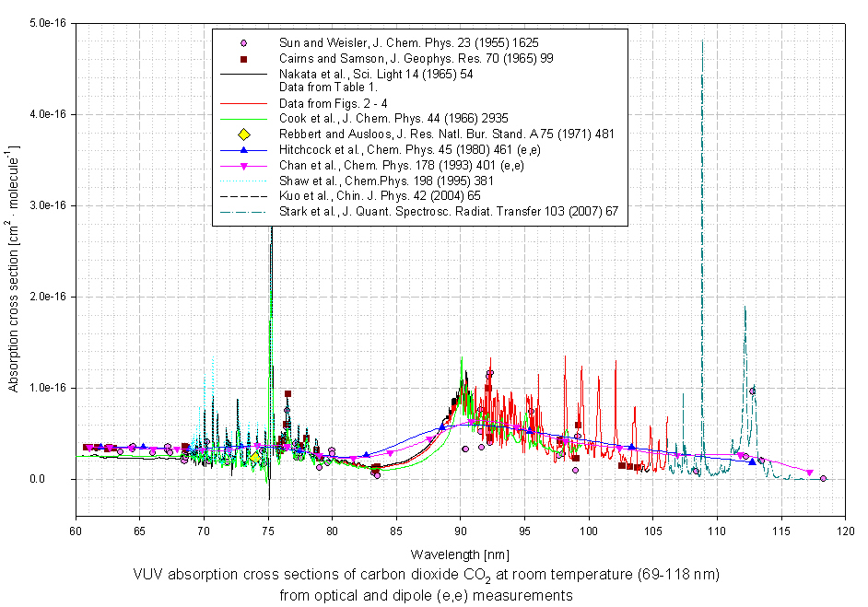Image resolution: width=868 pixels, height=607 pixels.
Task: Click the magenta inverted triangle legend marker
Action: click(244, 166)
